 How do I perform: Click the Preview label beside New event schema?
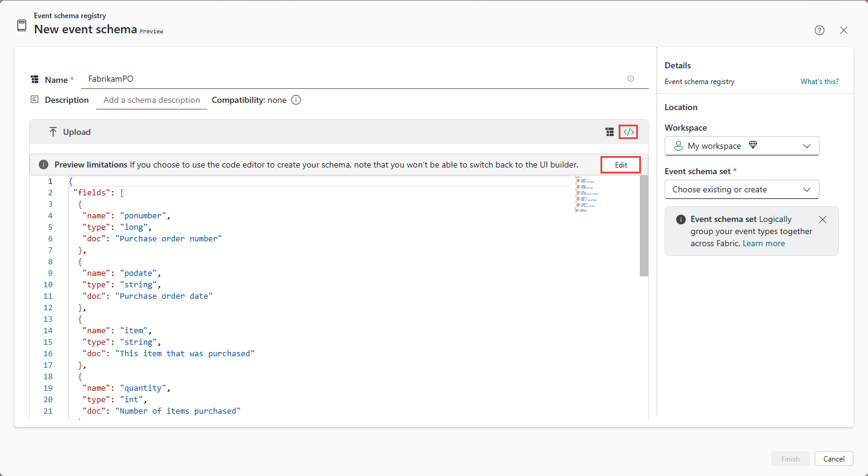pos(151,31)
